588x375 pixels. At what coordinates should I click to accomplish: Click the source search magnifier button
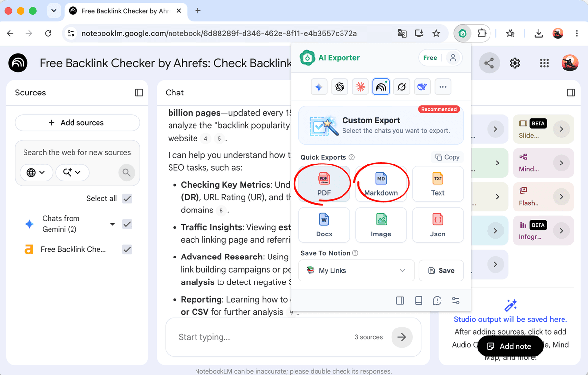click(x=126, y=172)
